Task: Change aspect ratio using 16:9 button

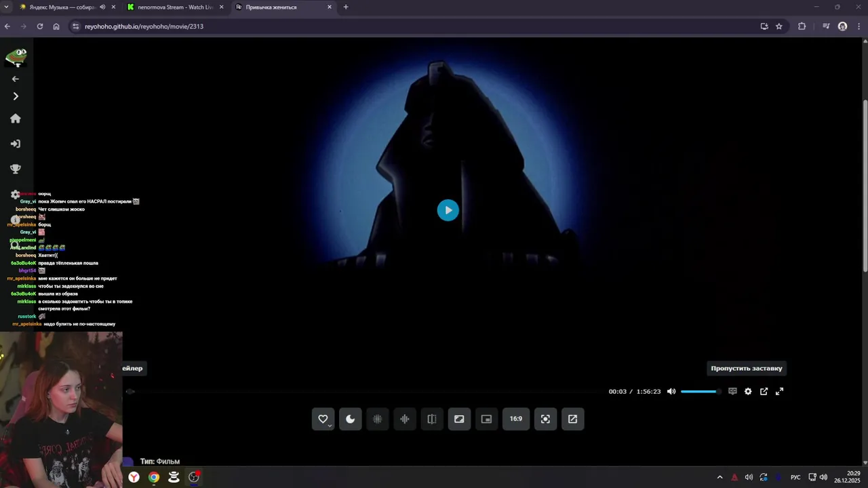Action: 516,419
